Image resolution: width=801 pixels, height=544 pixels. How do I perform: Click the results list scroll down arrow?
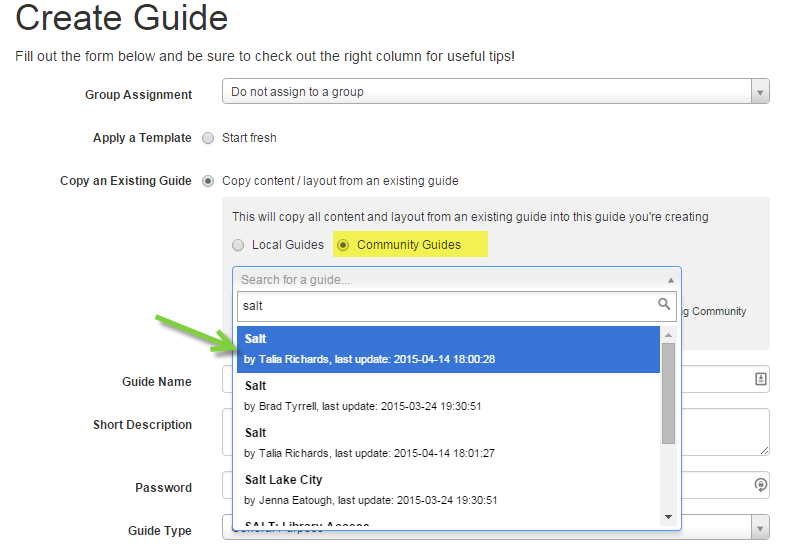click(668, 517)
